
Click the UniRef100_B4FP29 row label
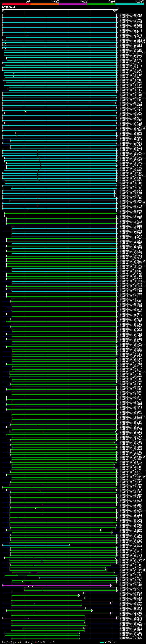click(131, 635)
